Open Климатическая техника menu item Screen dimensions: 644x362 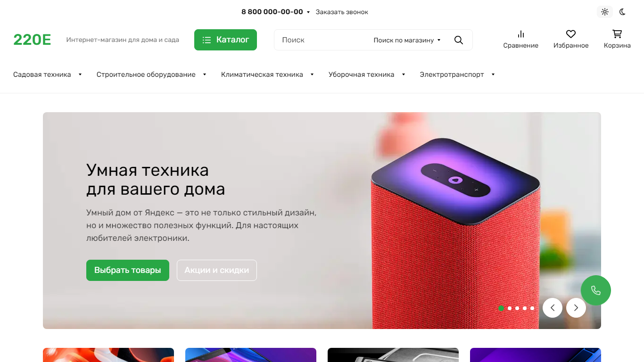click(267, 74)
